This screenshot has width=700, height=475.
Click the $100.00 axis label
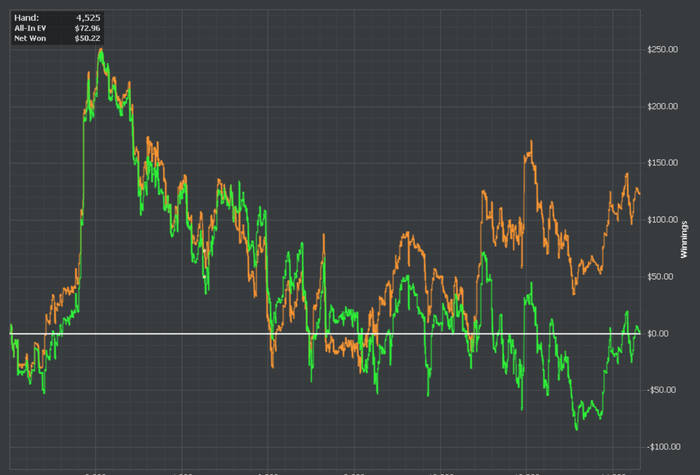tap(662, 220)
